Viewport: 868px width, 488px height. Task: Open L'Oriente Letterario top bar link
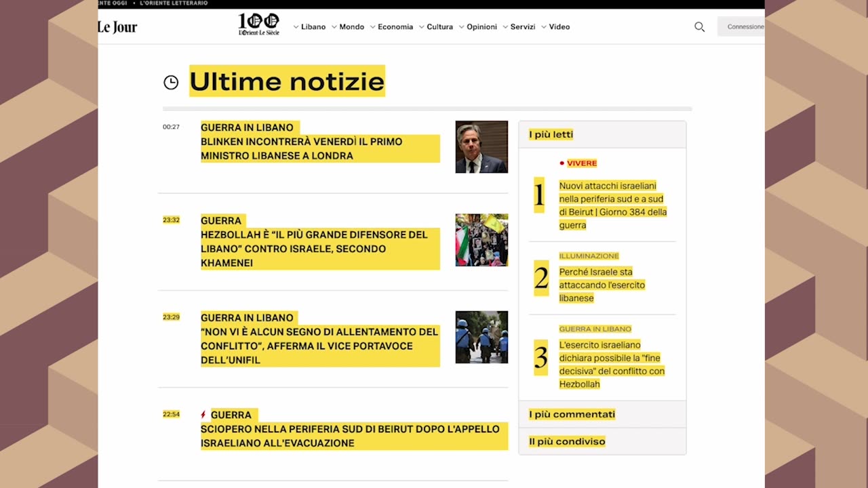[174, 3]
